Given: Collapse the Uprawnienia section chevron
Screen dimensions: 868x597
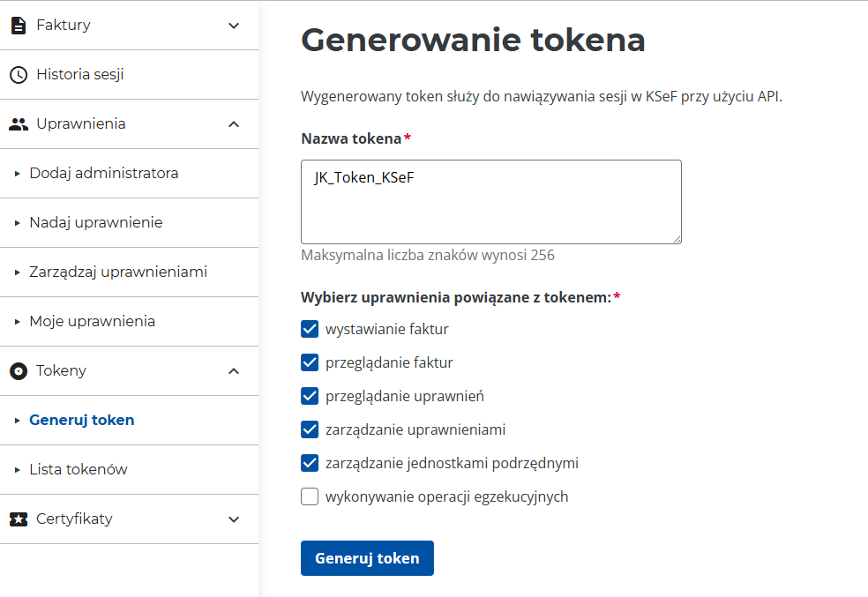Looking at the screenshot, I should [233, 123].
